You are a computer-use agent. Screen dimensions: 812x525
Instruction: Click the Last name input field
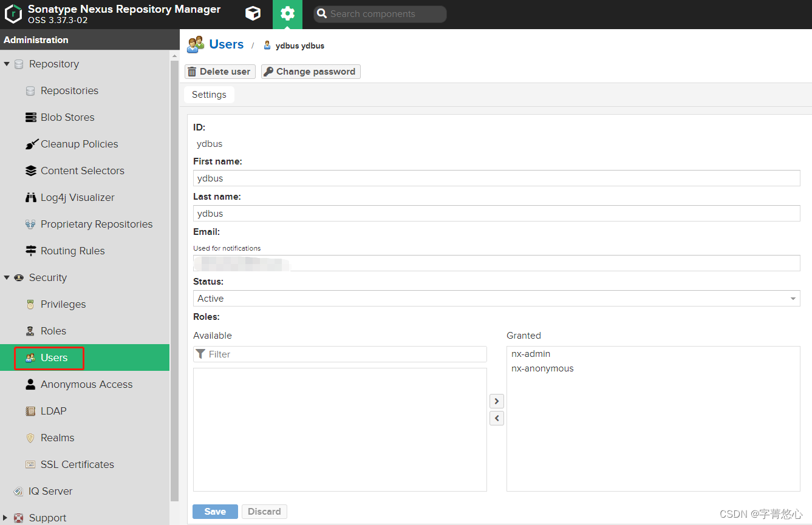[x=496, y=214]
